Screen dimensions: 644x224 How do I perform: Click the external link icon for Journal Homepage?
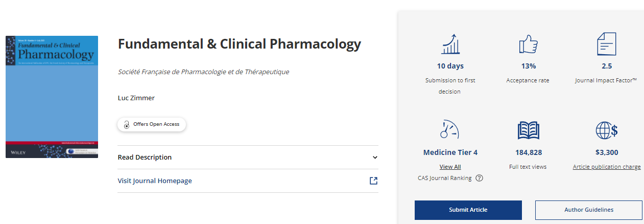coord(374,181)
